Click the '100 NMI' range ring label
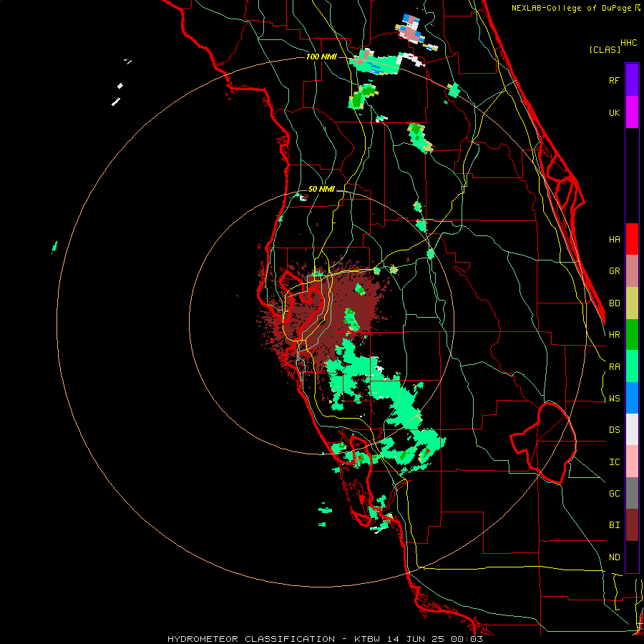 click(321, 57)
